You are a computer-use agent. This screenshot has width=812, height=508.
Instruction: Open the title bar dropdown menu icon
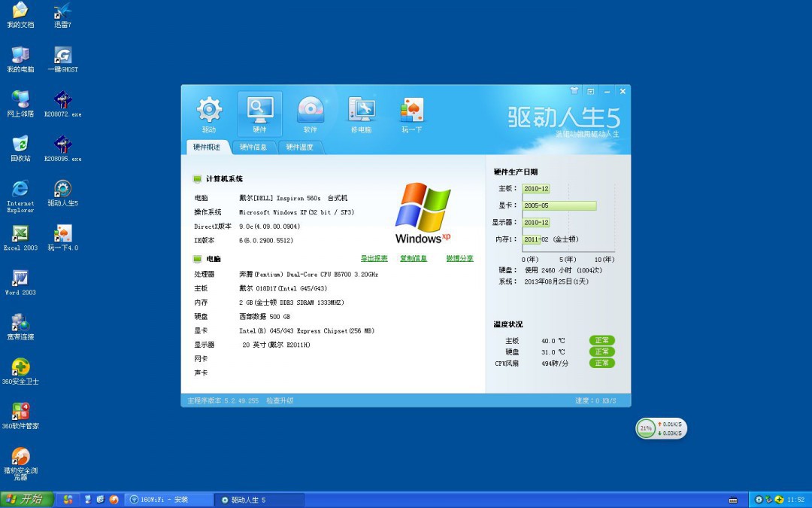(x=590, y=91)
